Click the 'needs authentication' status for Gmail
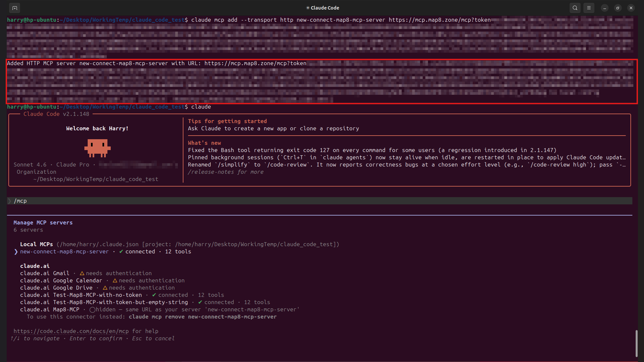The width and height of the screenshot is (644, 362). point(119,273)
